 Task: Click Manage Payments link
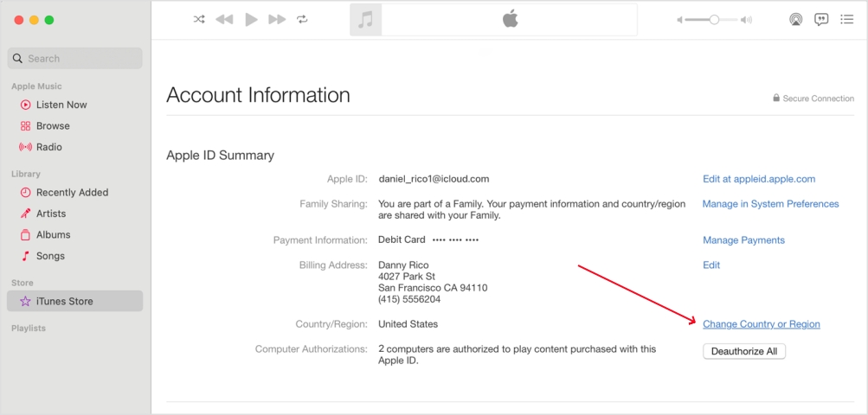click(743, 239)
